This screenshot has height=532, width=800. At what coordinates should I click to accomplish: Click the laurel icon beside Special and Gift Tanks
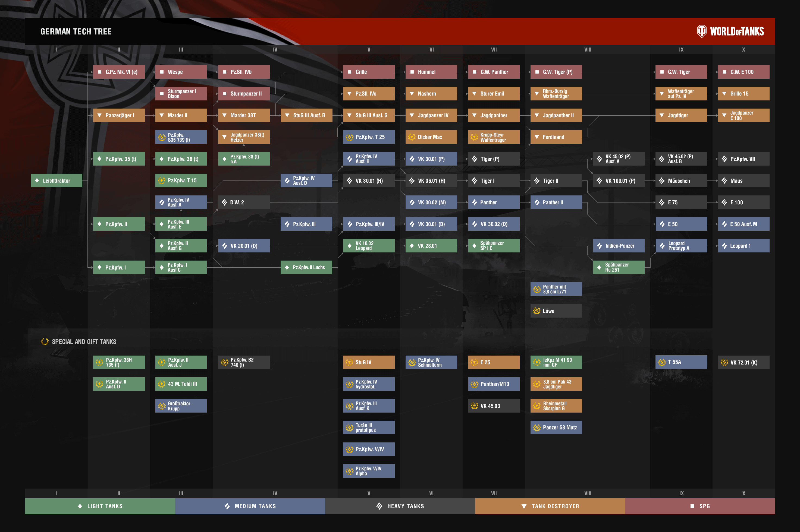pos(45,341)
